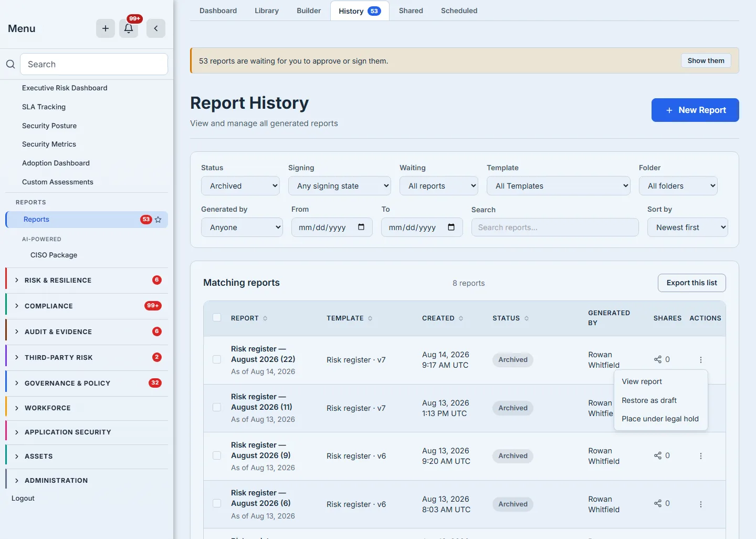
Task: Click the Search reports input field
Action: (x=555, y=227)
